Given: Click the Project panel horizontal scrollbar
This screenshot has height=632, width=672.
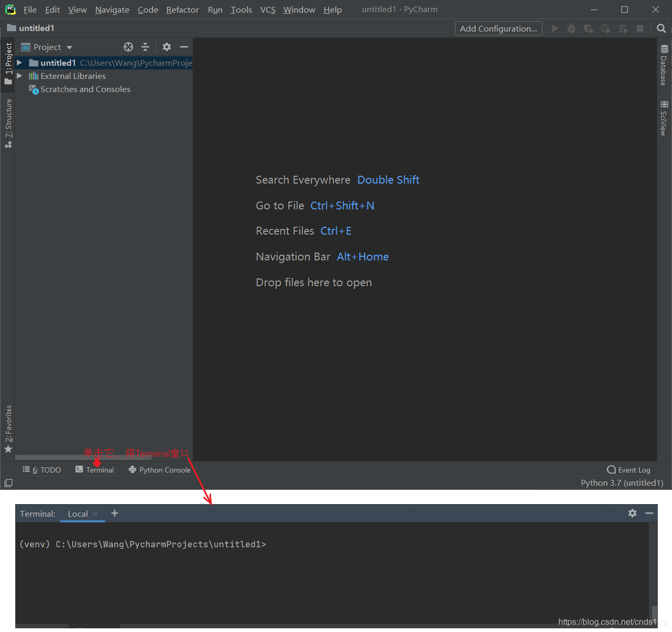Looking at the screenshot, I should [x=83, y=457].
